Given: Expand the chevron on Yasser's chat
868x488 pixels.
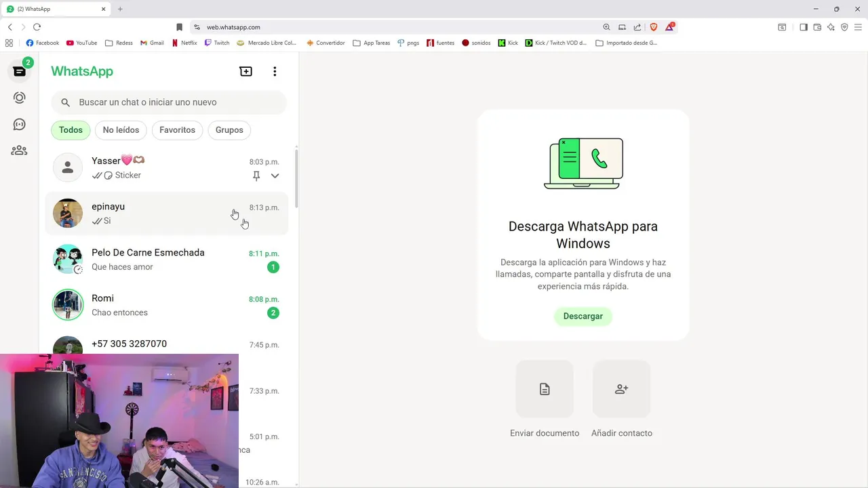Looking at the screenshot, I should tap(275, 176).
